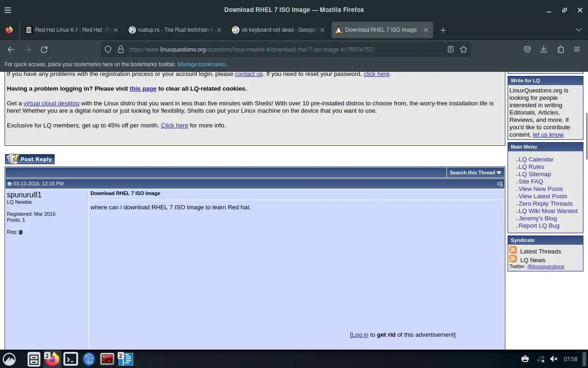The width and height of the screenshot is (588, 368).
Task: Click the LQ News RSS feed icon
Action: (x=513, y=259)
